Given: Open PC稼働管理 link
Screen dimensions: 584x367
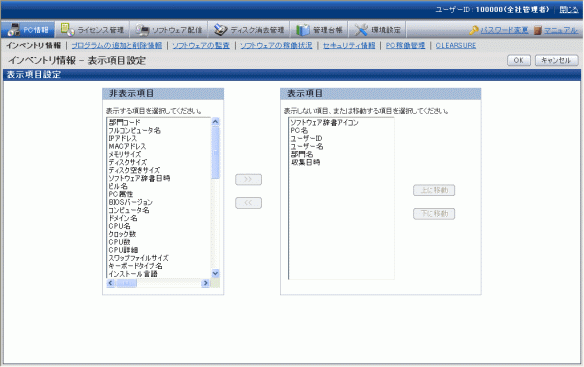Looking at the screenshot, I should pos(405,45).
